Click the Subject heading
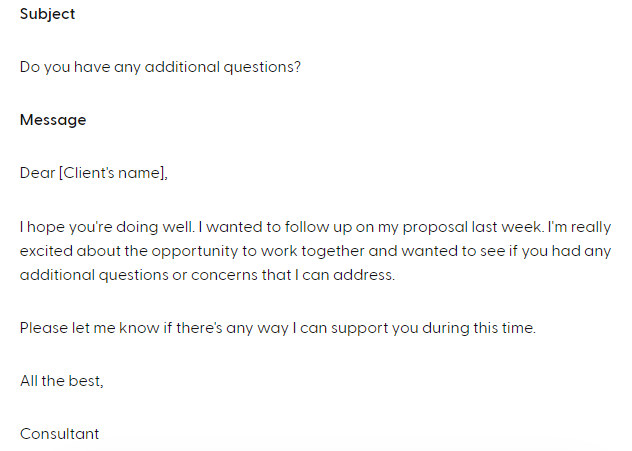The height and width of the screenshot is (451, 632). [47, 14]
